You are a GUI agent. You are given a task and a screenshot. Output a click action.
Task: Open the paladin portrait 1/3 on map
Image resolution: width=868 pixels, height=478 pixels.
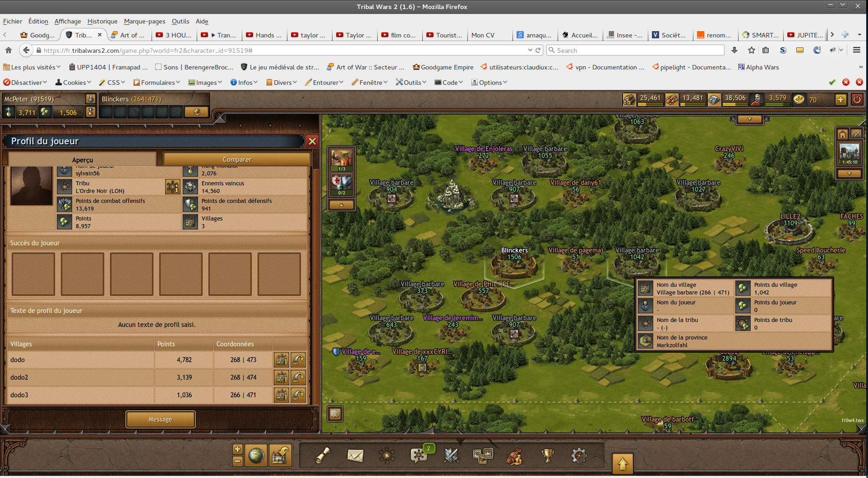(342, 160)
